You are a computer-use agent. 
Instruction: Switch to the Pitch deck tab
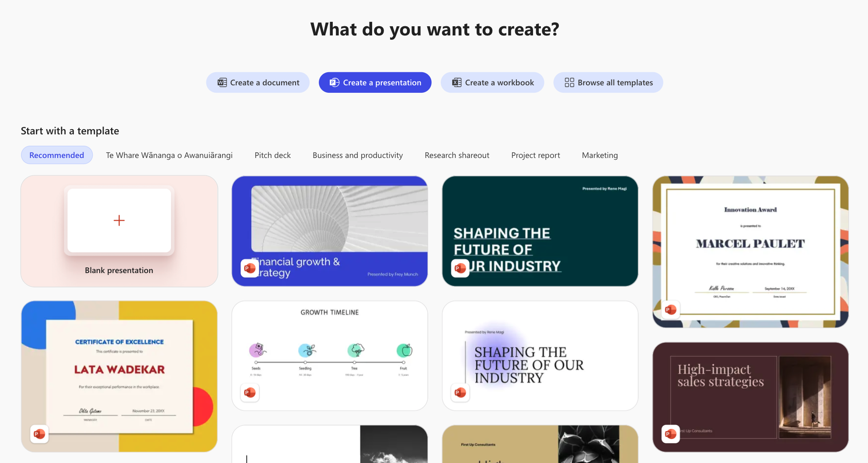coord(272,155)
